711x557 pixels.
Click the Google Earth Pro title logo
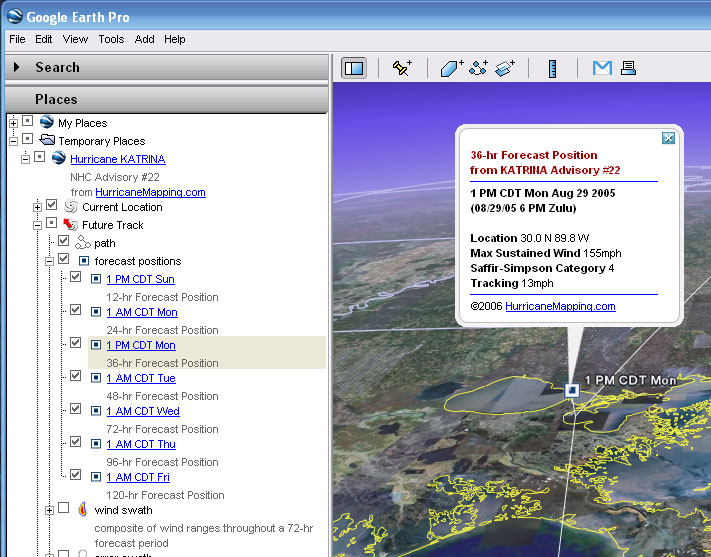click(x=15, y=16)
